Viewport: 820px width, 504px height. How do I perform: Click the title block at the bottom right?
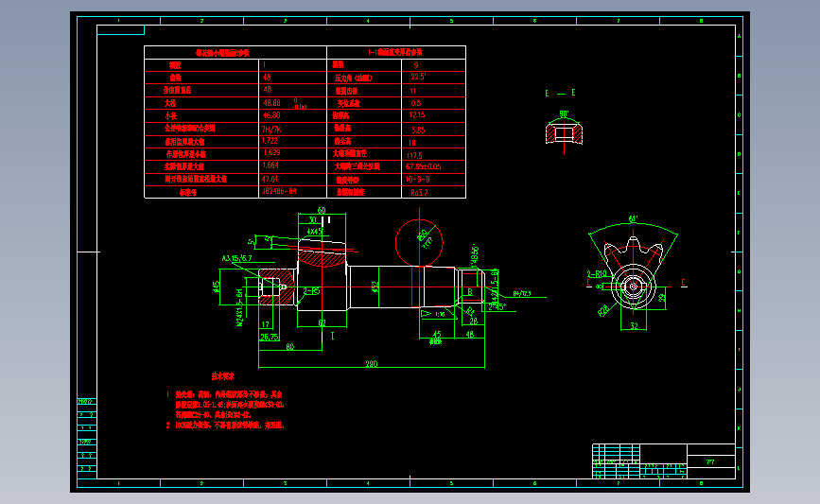664,461
